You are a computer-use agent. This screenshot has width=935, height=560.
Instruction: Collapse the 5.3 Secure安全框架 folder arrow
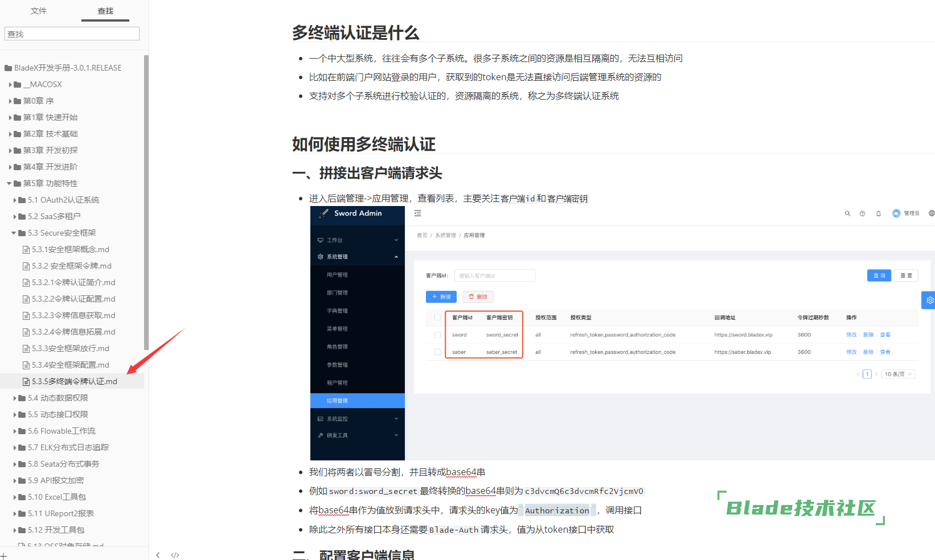pos(14,233)
